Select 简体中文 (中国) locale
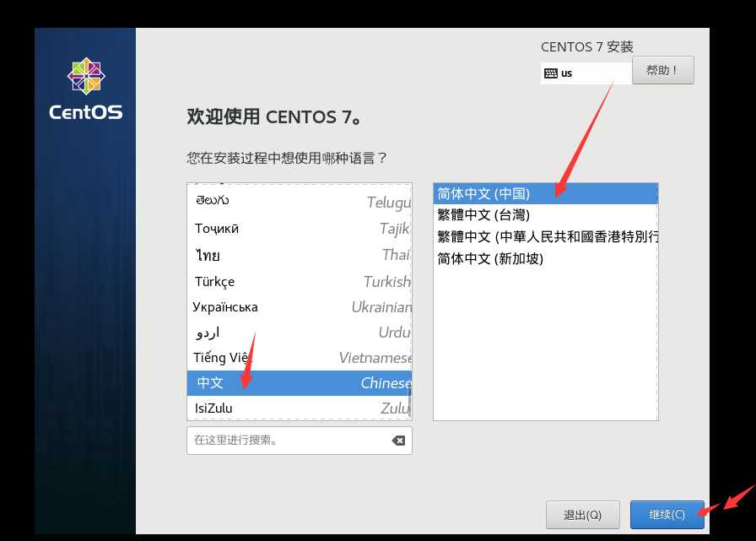 tap(506, 193)
